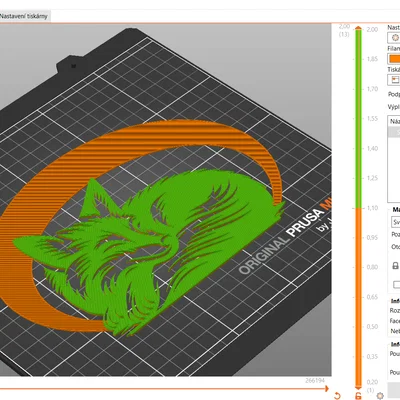The height and width of the screenshot is (400, 400).
Task: Select the highlighted object row in list
Action: 395,132
